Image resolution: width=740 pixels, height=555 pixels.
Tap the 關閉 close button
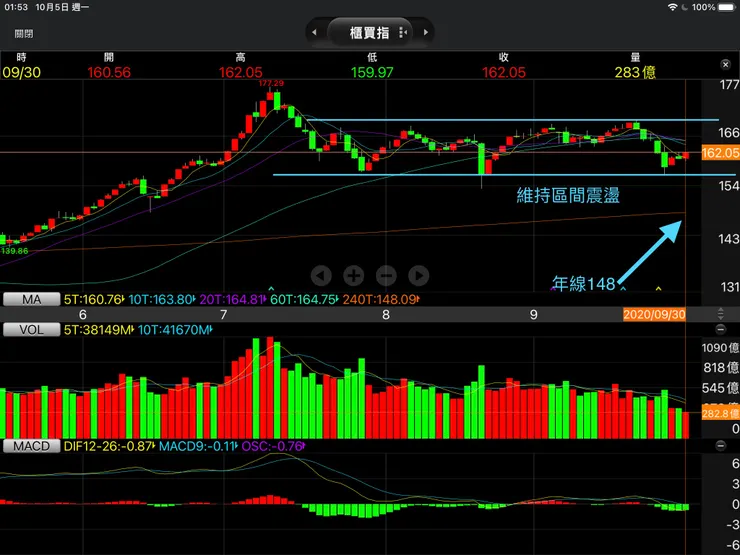click(x=24, y=34)
